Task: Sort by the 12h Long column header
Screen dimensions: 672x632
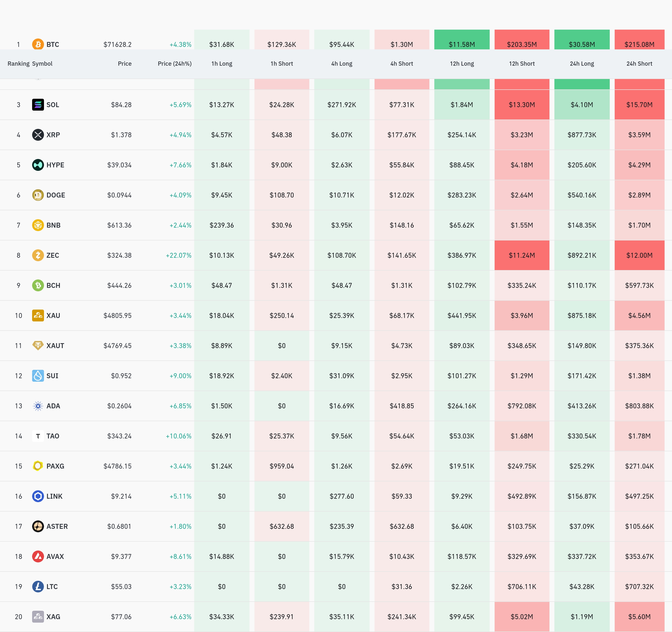Action: [x=462, y=63]
